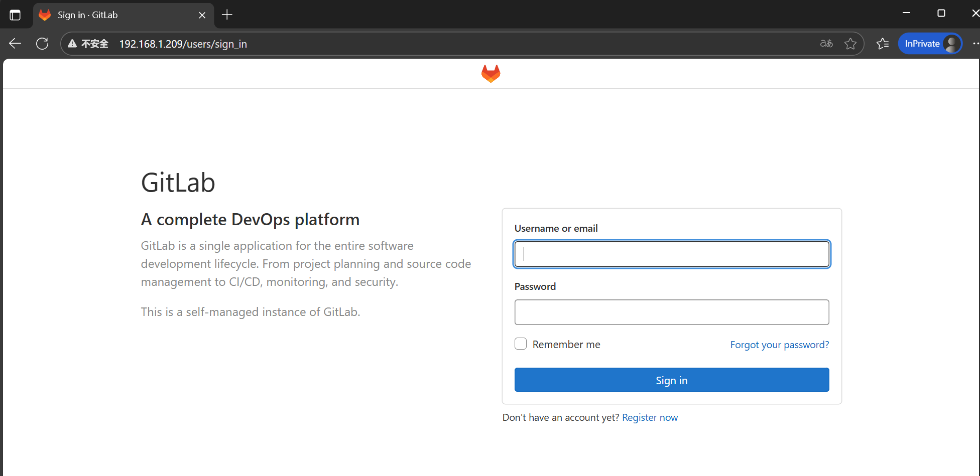
Task: Click the Register now link
Action: (x=650, y=417)
